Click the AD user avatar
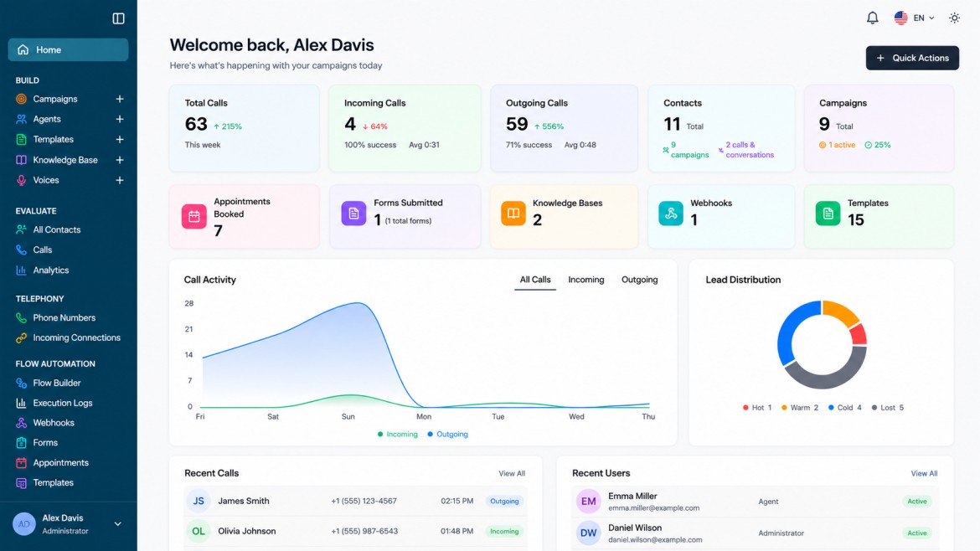Image resolution: width=980 pixels, height=551 pixels. pyautogui.click(x=23, y=524)
